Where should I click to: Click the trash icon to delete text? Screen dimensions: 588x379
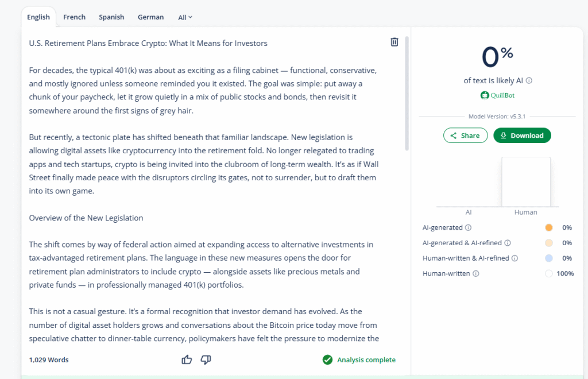pos(394,42)
